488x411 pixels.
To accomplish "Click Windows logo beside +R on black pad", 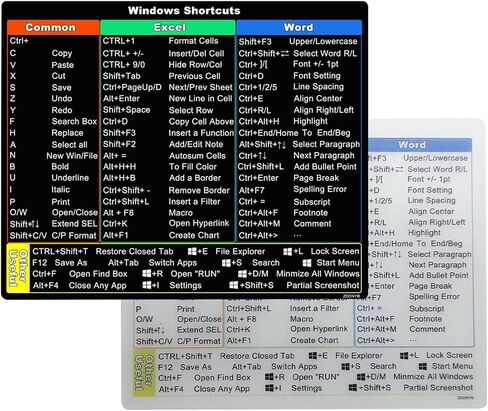I will tap(147, 274).
